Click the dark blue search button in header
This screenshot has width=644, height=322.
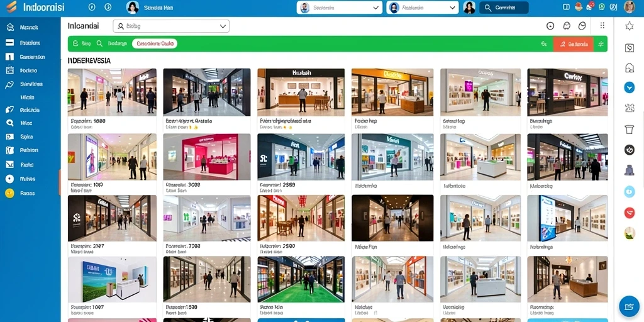coord(504,8)
